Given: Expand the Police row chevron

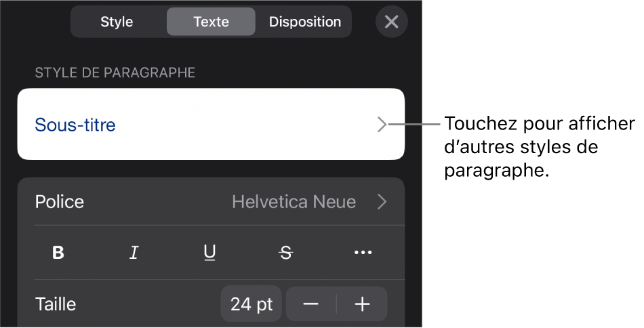Looking at the screenshot, I should point(382,201).
